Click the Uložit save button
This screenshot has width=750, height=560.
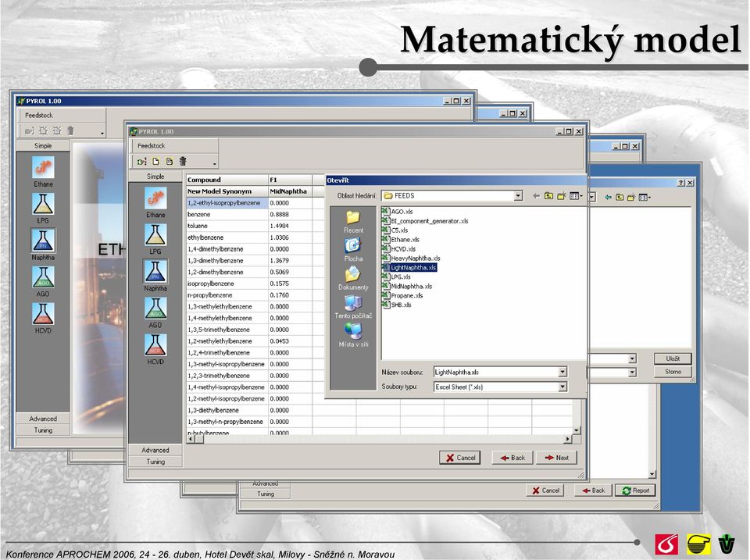(673, 358)
